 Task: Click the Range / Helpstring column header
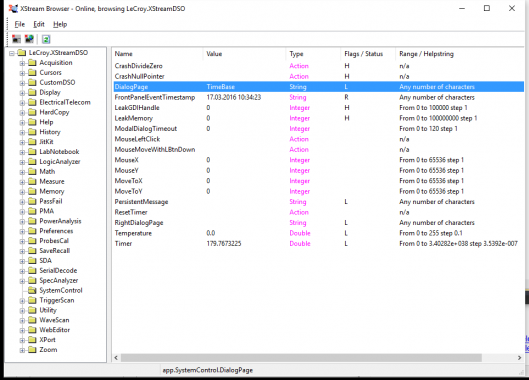(460, 54)
